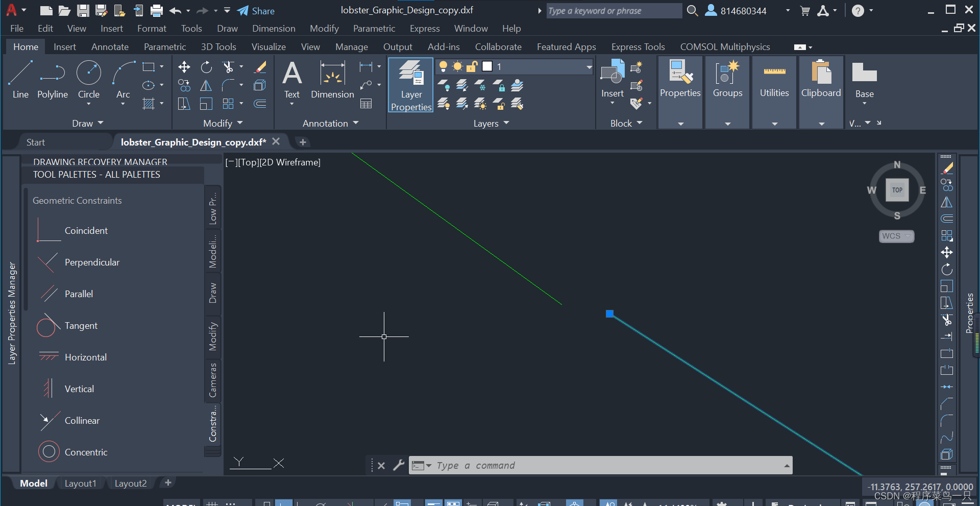Image resolution: width=980 pixels, height=506 pixels.
Task: Apply the Coincident constraint
Action: (x=72, y=231)
